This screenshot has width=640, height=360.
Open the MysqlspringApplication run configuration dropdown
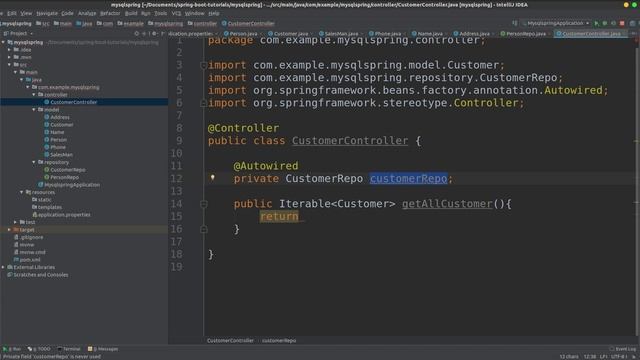(x=556, y=23)
